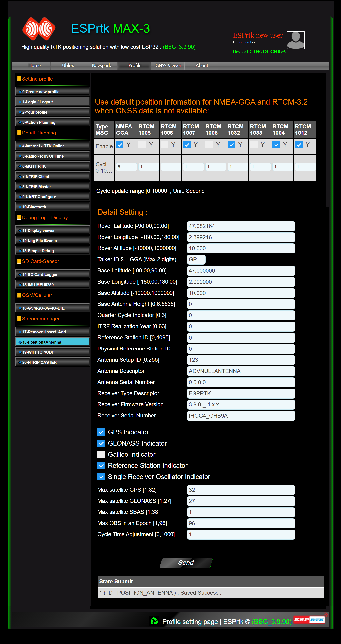Click the orange GSM/Cellular section marker
The image size is (341, 644).
tap(19, 295)
